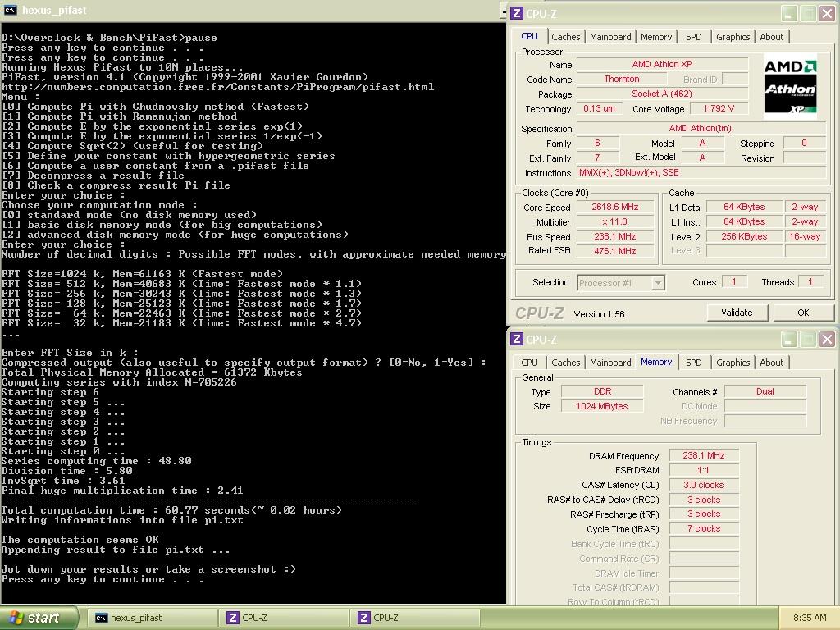The height and width of the screenshot is (630, 840).
Task: Click the top CPU-Z window title icon
Action: 517,13
